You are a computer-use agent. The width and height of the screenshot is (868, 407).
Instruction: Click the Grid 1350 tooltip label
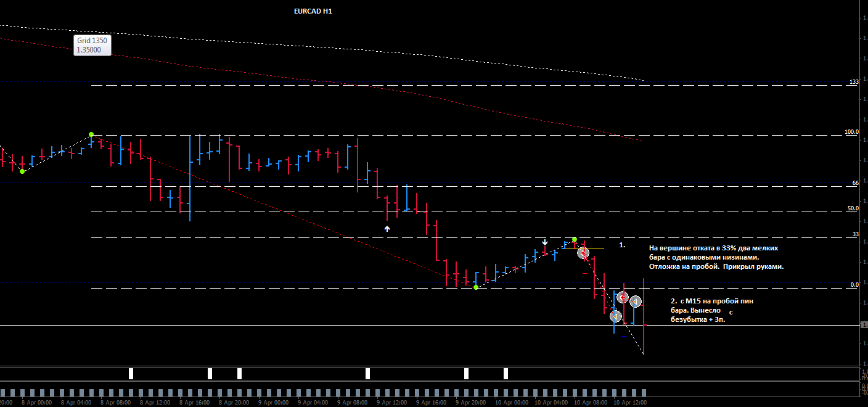coord(92,41)
